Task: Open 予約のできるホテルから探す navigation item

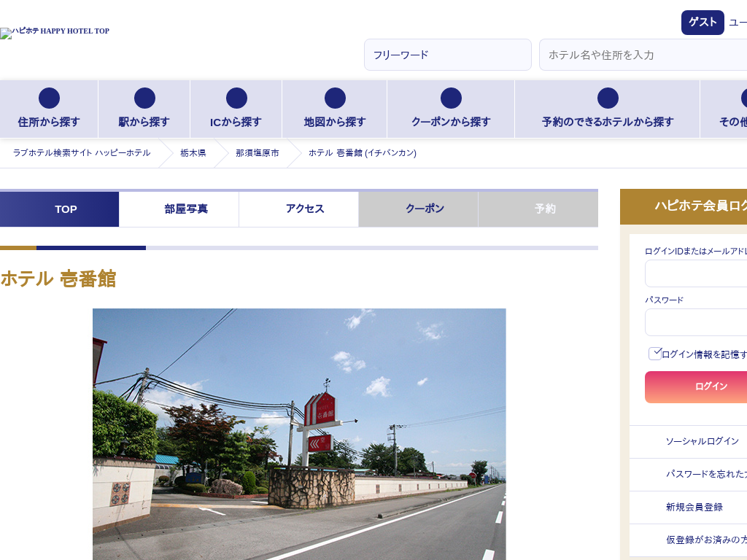Action: click(x=608, y=109)
